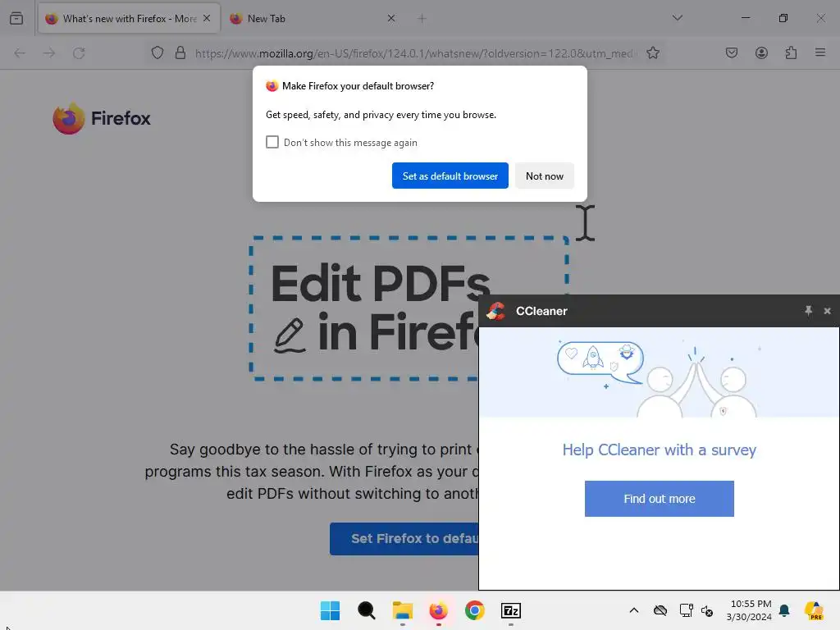Open the Firefox View icon in the tab bar
The image size is (840, 630).
point(16,18)
